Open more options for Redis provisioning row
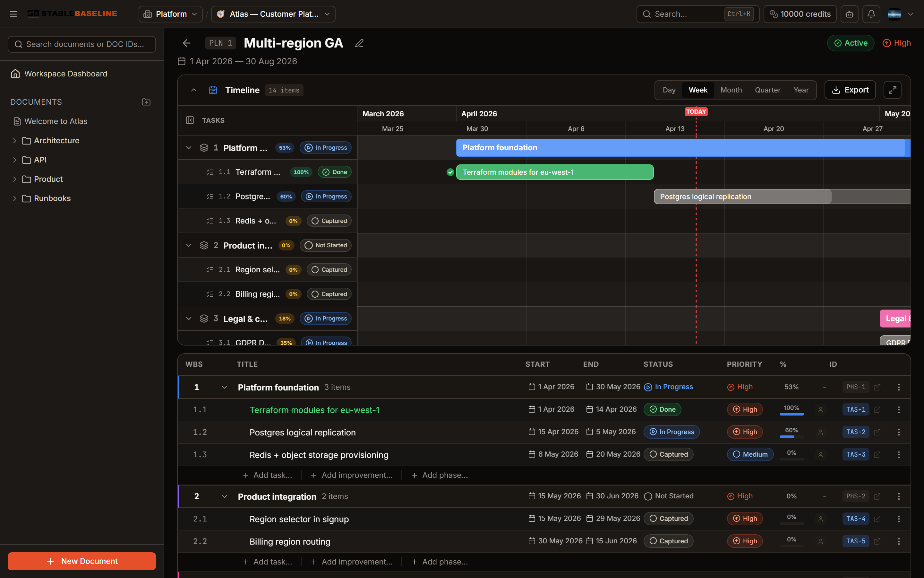The width and height of the screenshot is (924, 578). pyautogui.click(x=899, y=454)
